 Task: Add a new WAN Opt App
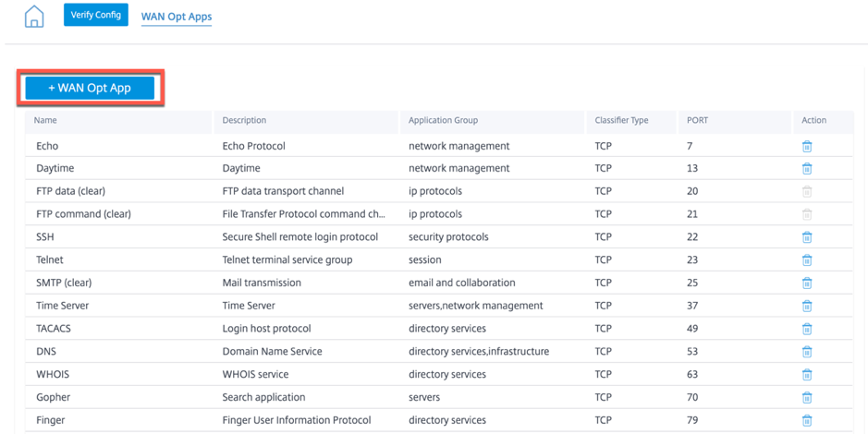tap(90, 88)
